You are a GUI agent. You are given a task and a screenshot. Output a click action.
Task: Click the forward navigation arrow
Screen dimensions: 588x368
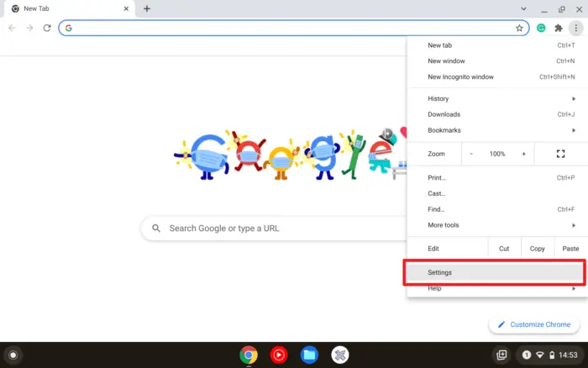click(x=29, y=28)
